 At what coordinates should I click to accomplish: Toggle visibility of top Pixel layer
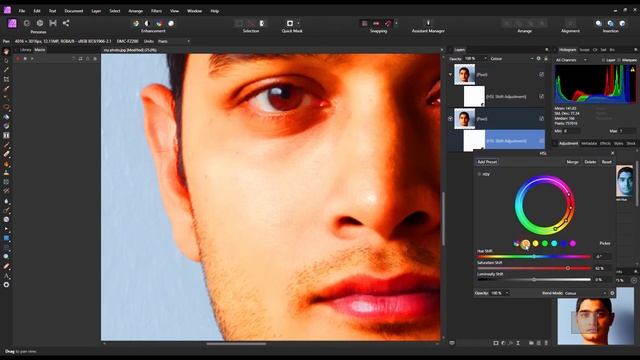click(542, 75)
